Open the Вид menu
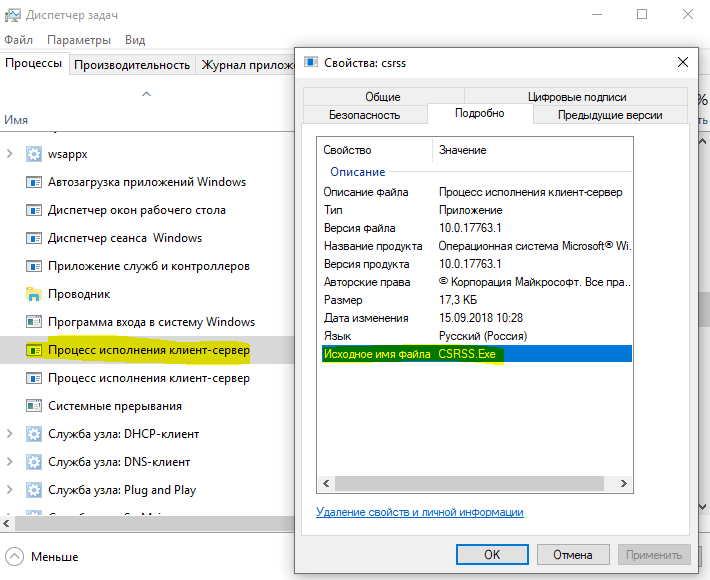The image size is (710, 580). tap(135, 40)
